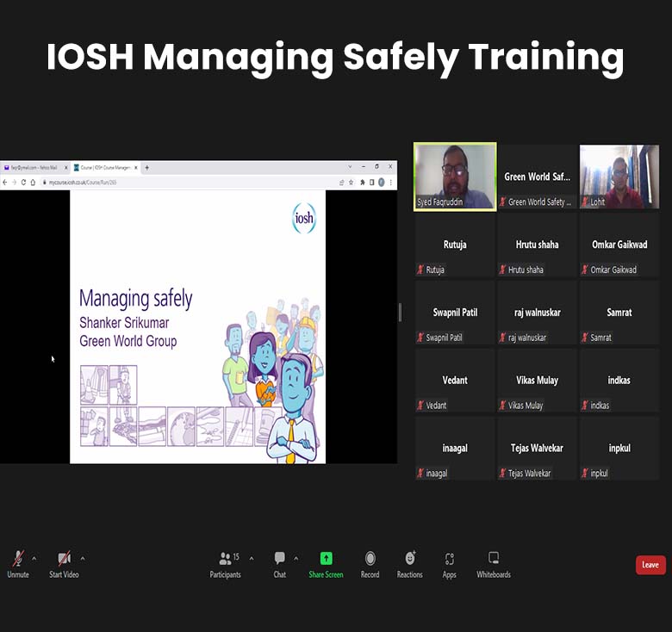Expand the arrow next to Participants
The height and width of the screenshot is (632, 672).
click(252, 558)
